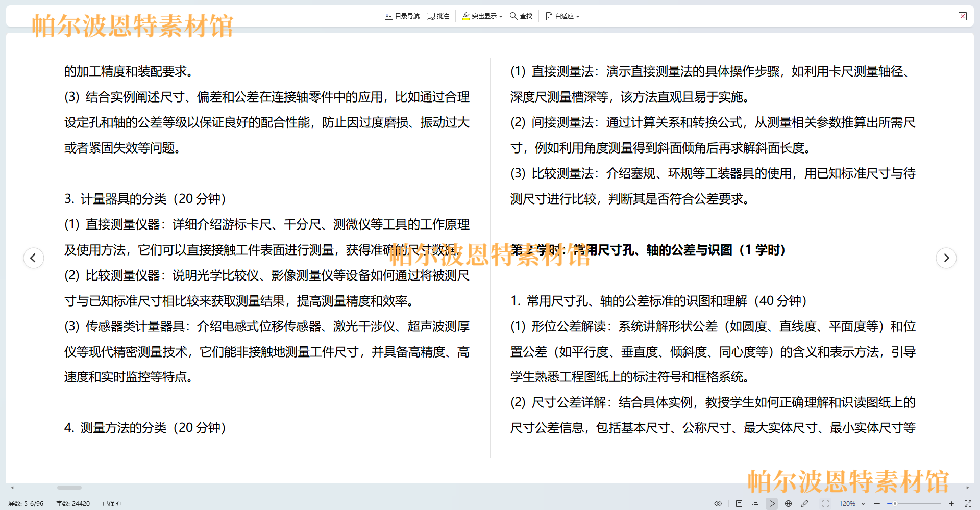Zoom out with the minus button
The image size is (980, 510).
tap(877, 503)
